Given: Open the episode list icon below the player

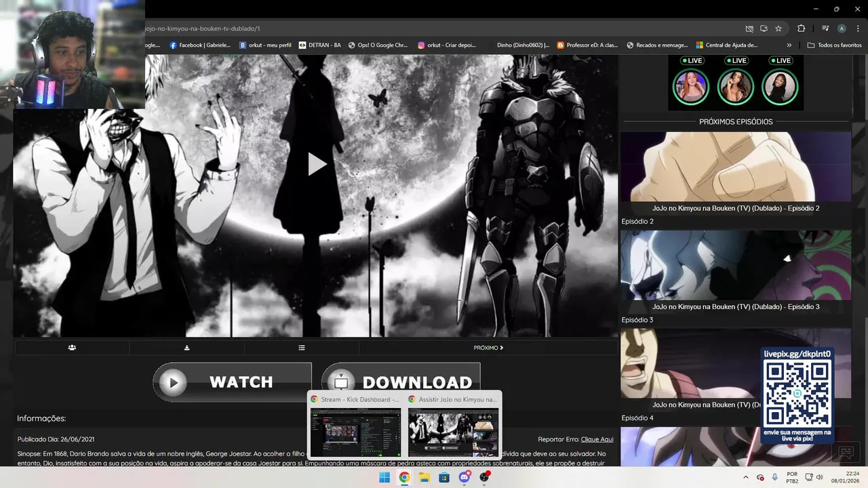Looking at the screenshot, I should pos(302,348).
